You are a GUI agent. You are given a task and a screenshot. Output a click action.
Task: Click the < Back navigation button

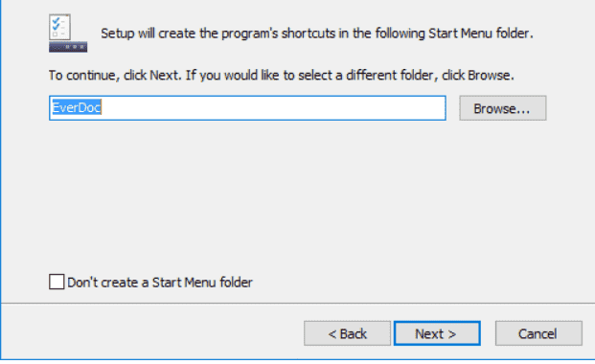click(347, 333)
